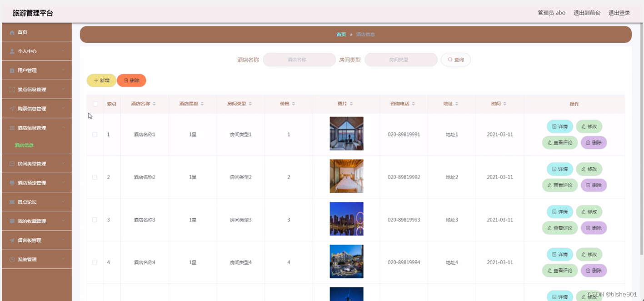Expand 购票信息管理 with its chevron arrow

tap(64, 108)
